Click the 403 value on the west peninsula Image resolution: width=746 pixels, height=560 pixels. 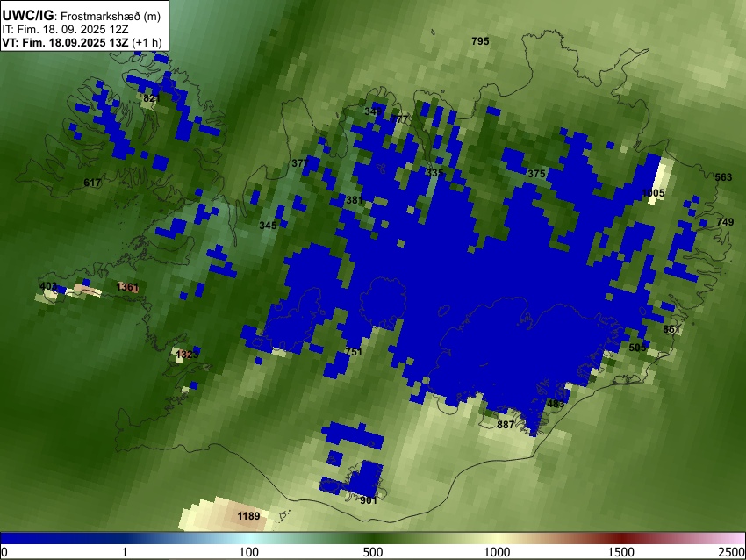(48, 286)
